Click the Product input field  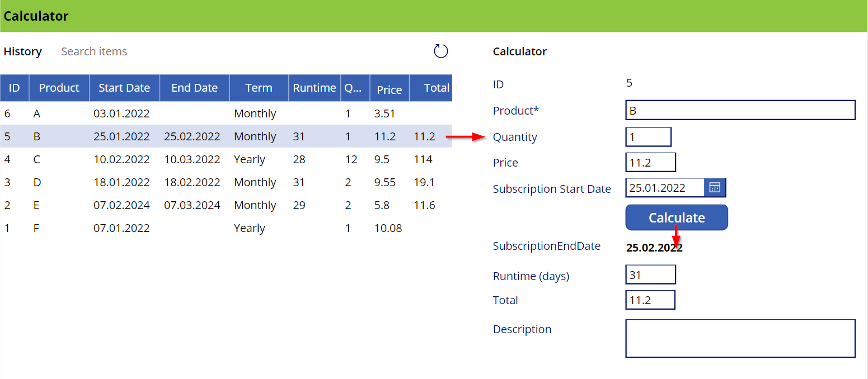point(740,110)
